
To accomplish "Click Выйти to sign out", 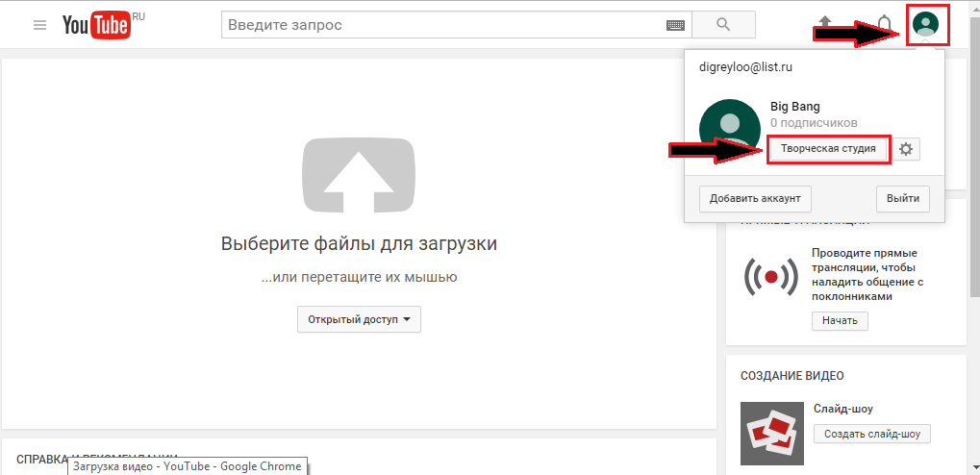I will coord(902,199).
